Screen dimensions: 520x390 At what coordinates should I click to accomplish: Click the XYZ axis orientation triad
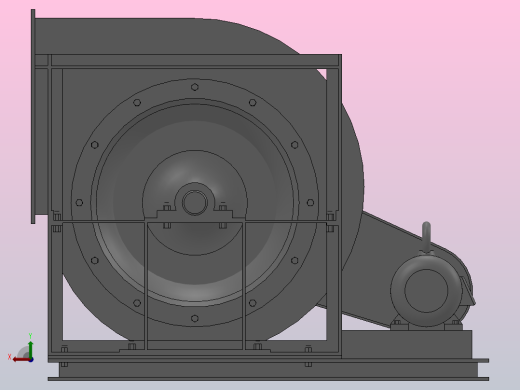[21, 348]
